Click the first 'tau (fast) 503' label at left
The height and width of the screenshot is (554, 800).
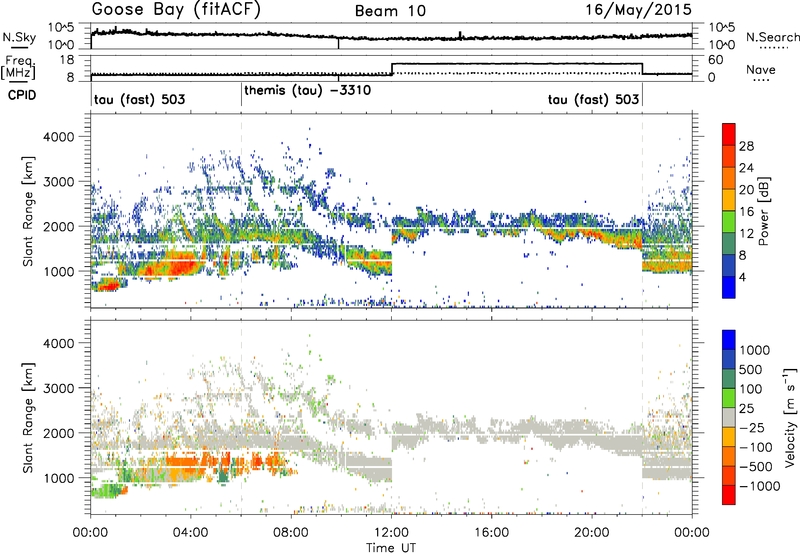[x=139, y=99]
